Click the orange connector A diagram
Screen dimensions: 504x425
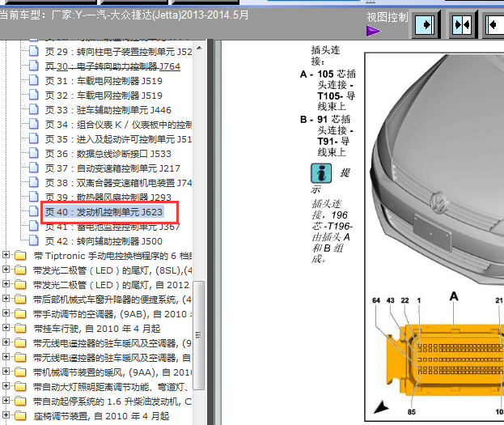pyautogui.click(x=445, y=359)
